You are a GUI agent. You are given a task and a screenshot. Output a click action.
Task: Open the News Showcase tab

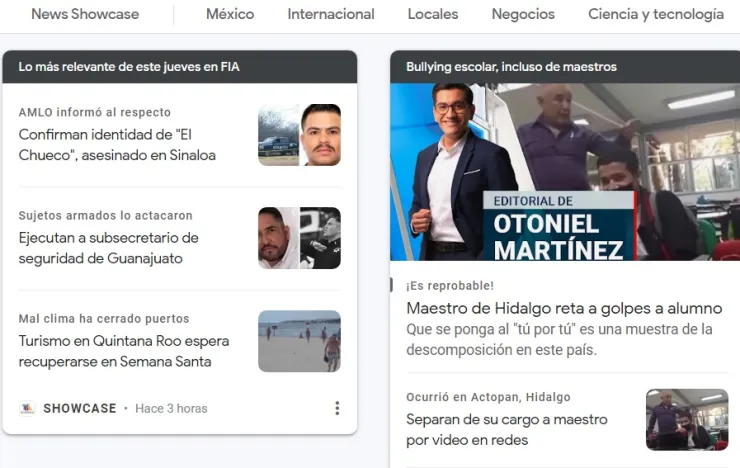pyautogui.click(x=85, y=14)
